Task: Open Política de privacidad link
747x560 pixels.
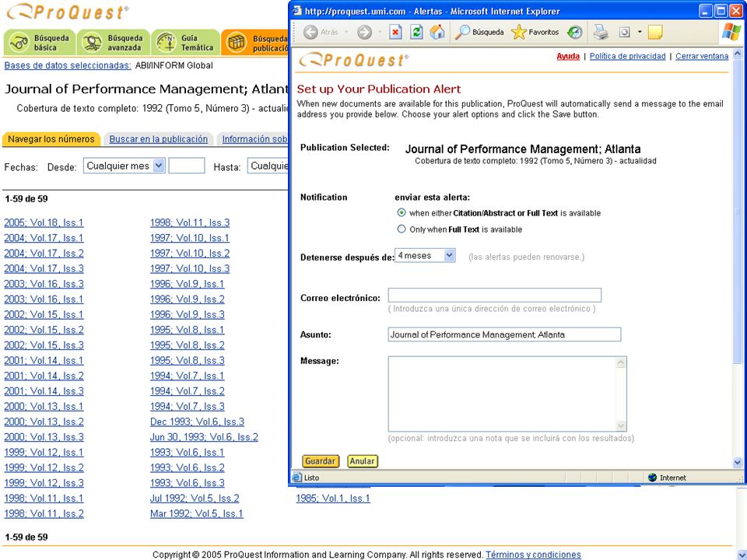Action: 627,56
